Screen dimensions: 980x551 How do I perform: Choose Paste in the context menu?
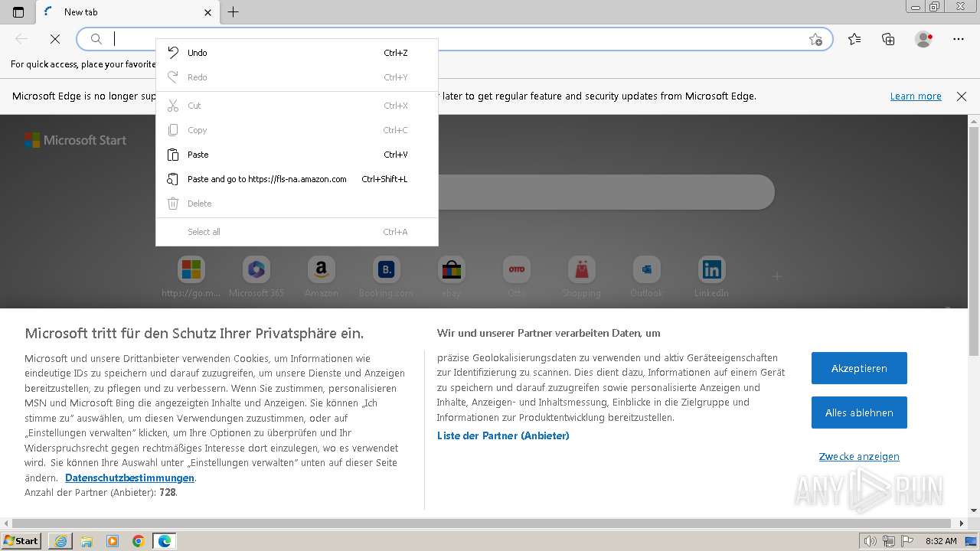(297, 155)
